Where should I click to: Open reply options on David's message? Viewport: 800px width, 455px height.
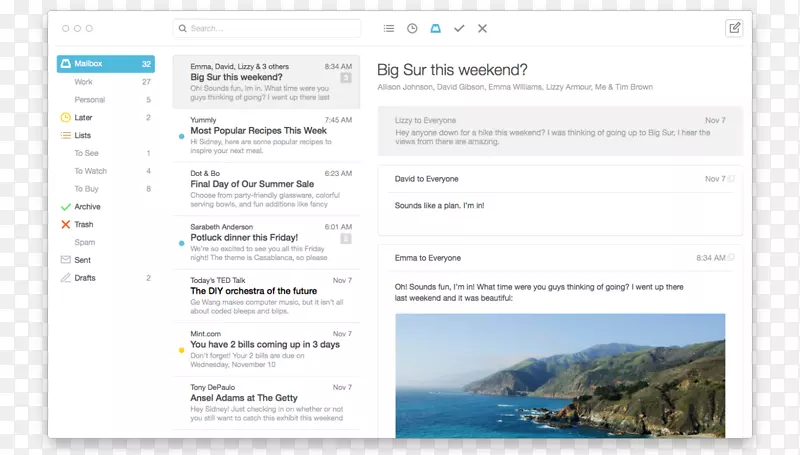pos(731,179)
